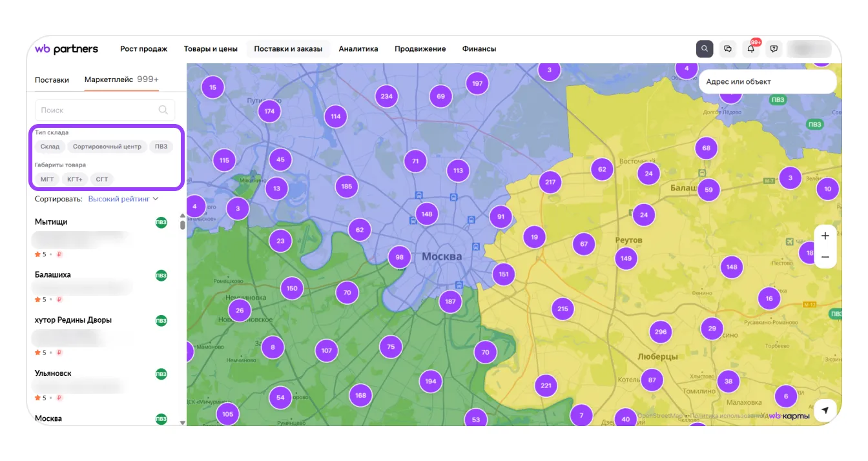The width and height of the screenshot is (868, 461).
Task: Open the Аналитика menu
Action: [358, 49]
